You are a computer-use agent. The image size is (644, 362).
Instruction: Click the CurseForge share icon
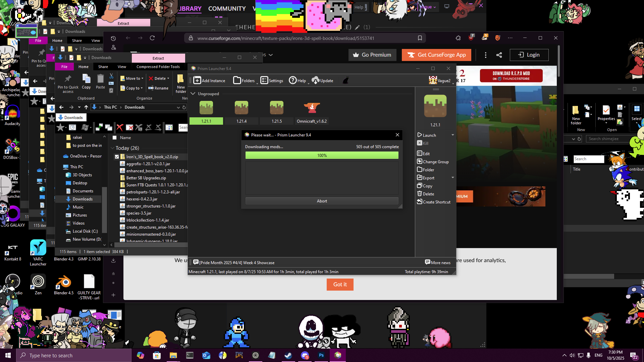(x=499, y=55)
